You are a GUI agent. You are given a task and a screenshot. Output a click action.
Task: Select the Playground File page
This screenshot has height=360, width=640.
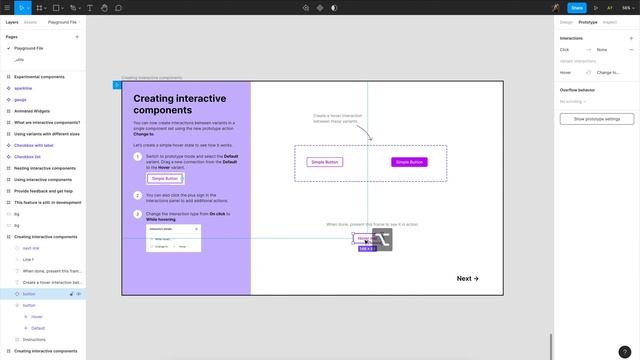pos(29,48)
